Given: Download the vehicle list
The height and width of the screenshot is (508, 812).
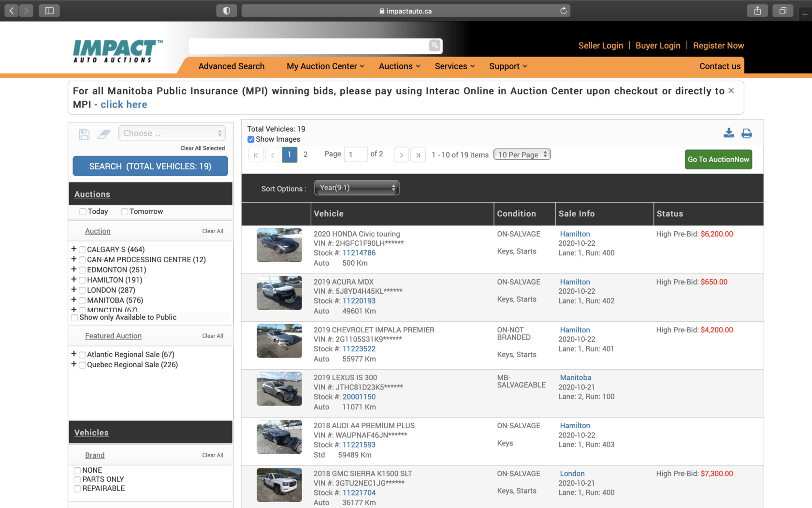Looking at the screenshot, I should [729, 133].
